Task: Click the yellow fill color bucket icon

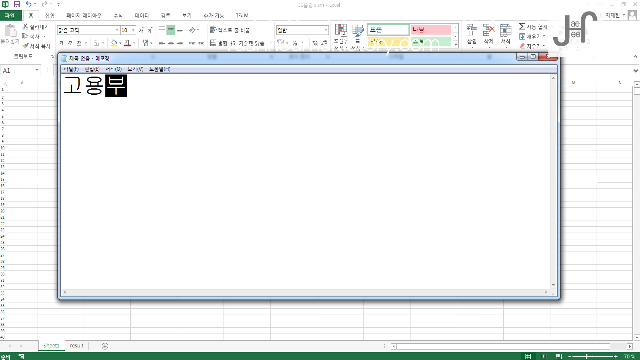Action: click(x=114, y=43)
